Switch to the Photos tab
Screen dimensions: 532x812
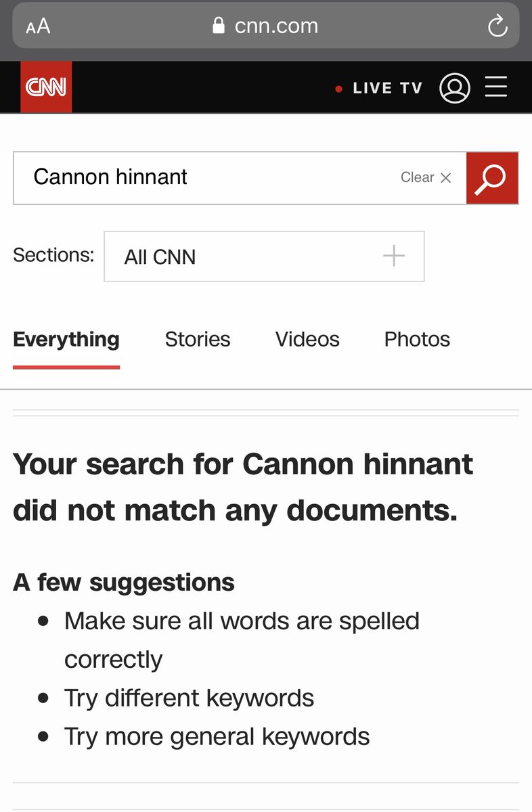417,339
